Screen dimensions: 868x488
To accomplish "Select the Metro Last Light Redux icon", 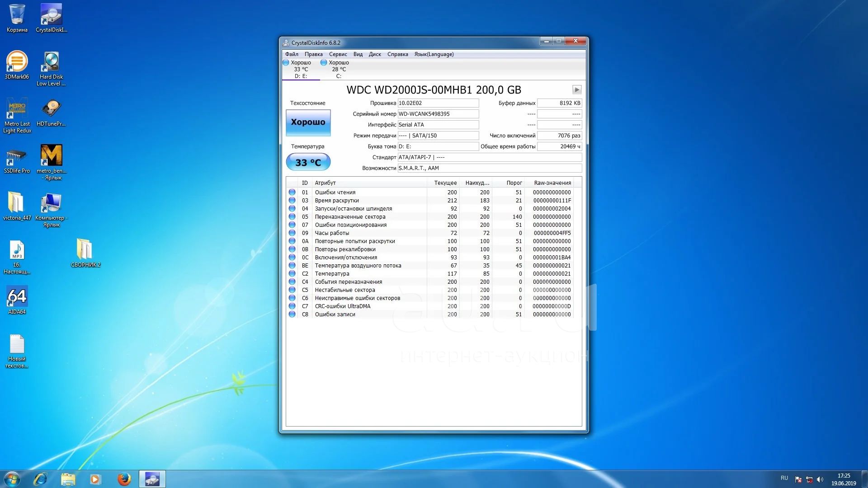I will [17, 116].
